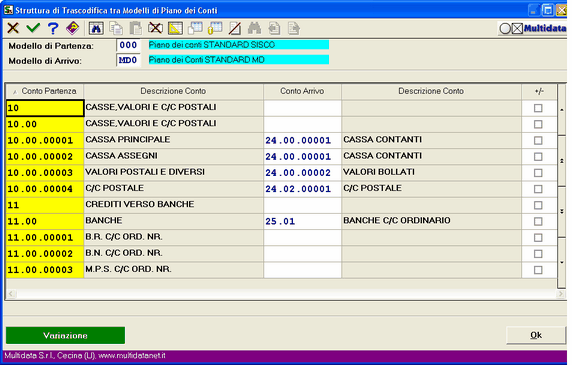Click the green Variazione button
Screen dimensions: 572x365
pyautogui.click(x=65, y=335)
